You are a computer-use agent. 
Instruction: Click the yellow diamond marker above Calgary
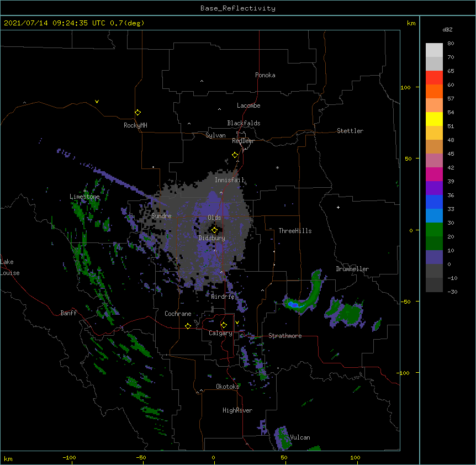(x=224, y=325)
